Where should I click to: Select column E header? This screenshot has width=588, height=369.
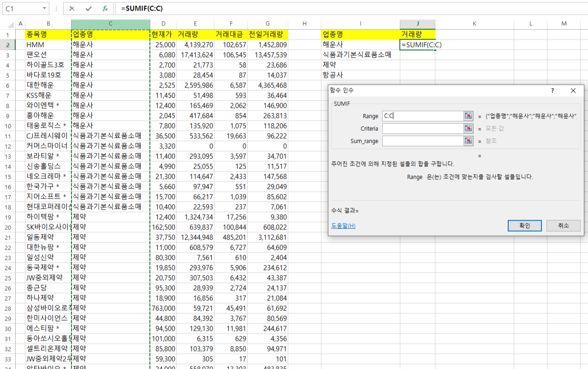pos(196,24)
